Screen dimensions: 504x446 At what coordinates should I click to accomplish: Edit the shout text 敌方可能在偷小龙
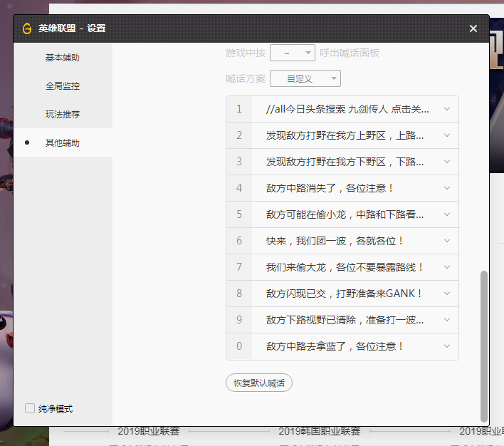click(x=345, y=214)
